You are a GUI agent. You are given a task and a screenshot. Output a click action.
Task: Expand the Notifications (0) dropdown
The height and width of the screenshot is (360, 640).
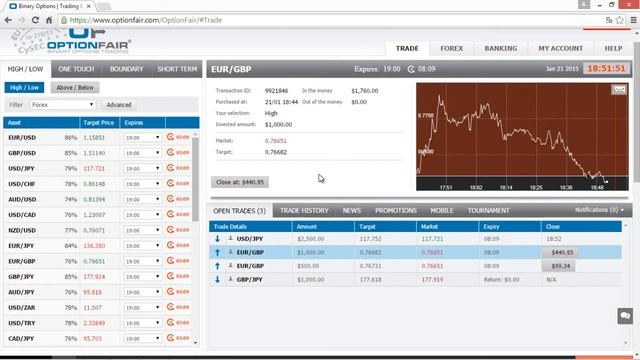coord(599,210)
